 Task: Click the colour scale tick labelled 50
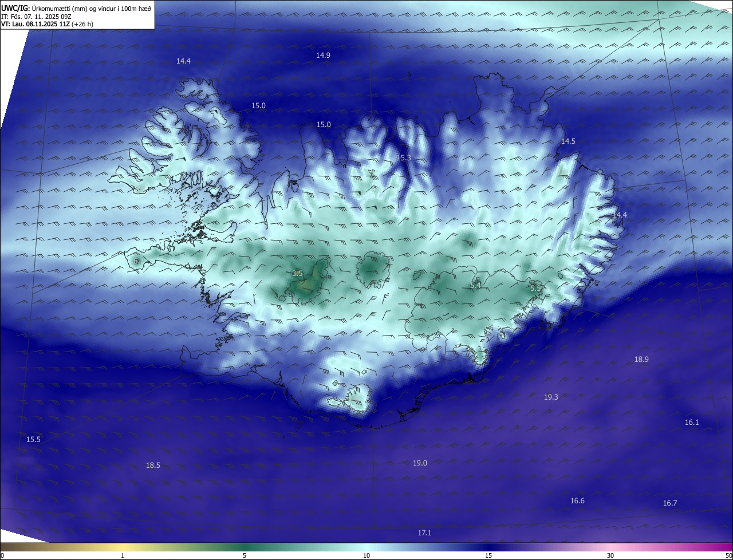pyautogui.click(x=728, y=555)
